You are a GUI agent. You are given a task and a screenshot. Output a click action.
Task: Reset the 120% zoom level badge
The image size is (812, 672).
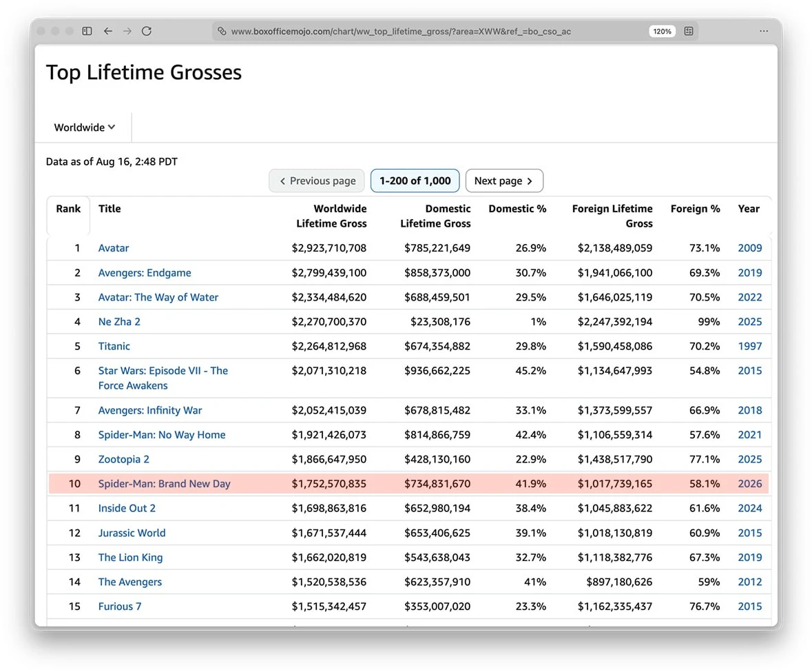pos(662,31)
